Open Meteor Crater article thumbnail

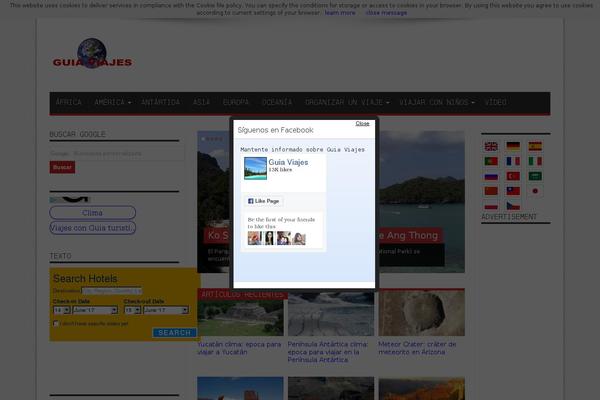click(x=422, y=313)
